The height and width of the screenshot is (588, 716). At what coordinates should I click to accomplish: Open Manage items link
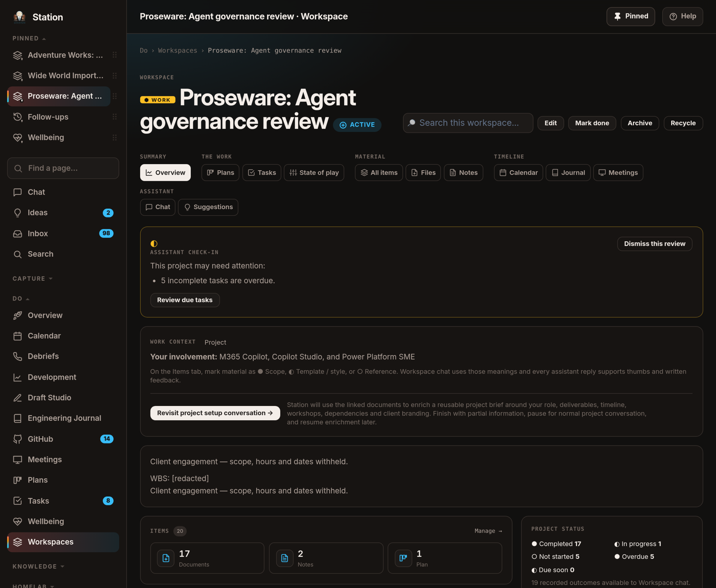tap(488, 531)
